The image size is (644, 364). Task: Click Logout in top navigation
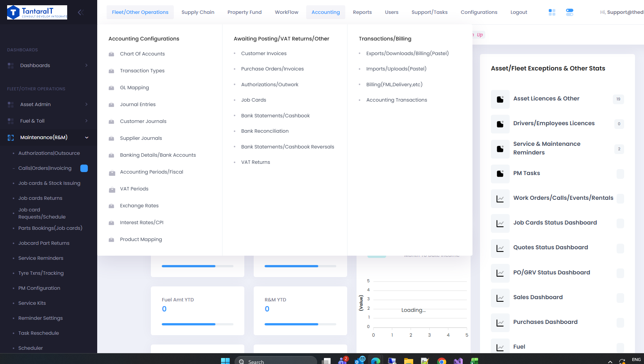(x=519, y=12)
